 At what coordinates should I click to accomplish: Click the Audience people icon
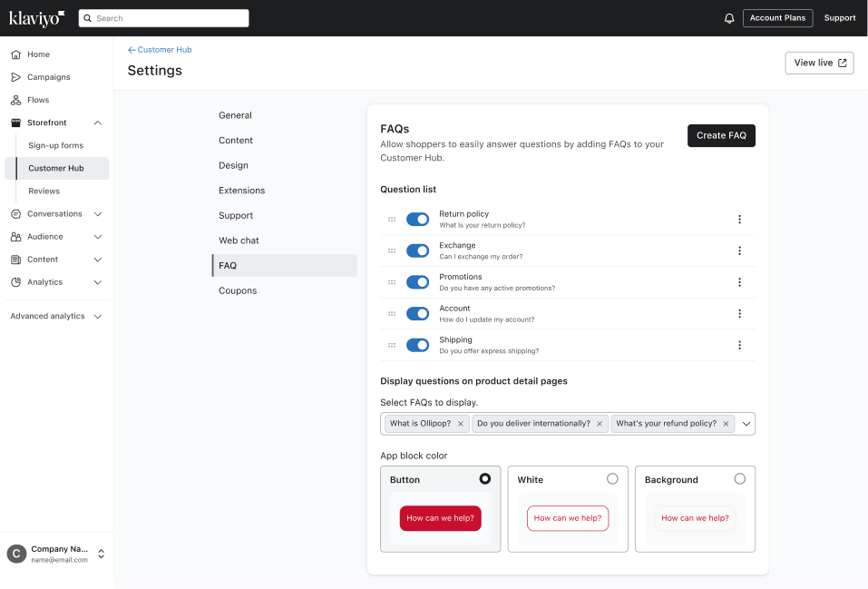(16, 237)
